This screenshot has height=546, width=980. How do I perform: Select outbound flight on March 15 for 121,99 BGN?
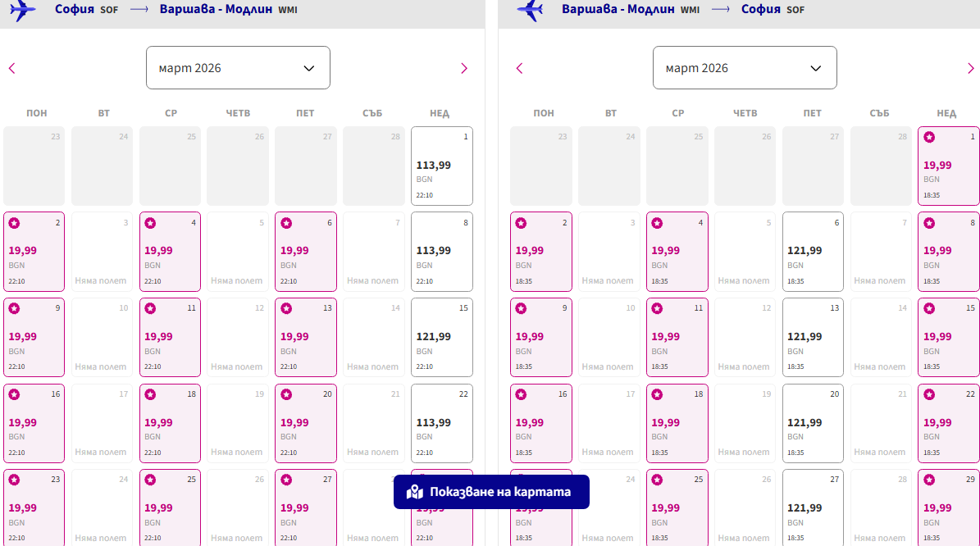[442, 338]
